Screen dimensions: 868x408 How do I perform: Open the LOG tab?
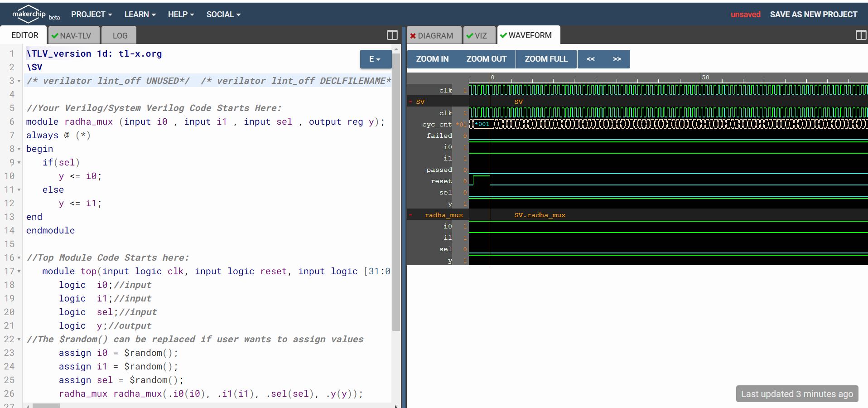(x=119, y=35)
